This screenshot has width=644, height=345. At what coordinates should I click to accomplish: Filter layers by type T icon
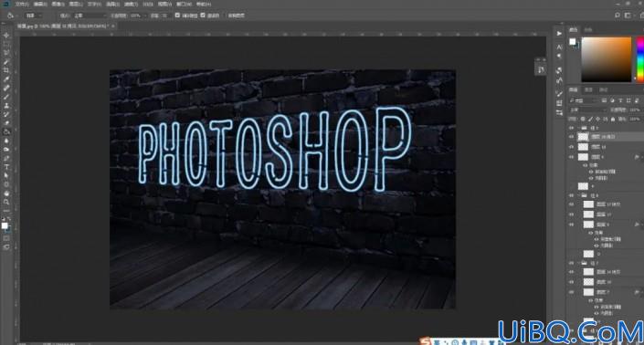[620, 100]
